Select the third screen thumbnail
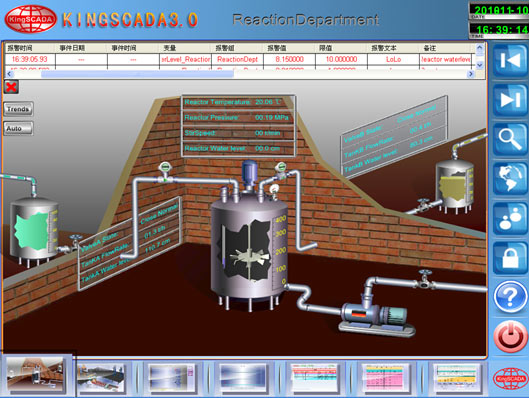Screen dimensions: 529x398 click(172, 378)
